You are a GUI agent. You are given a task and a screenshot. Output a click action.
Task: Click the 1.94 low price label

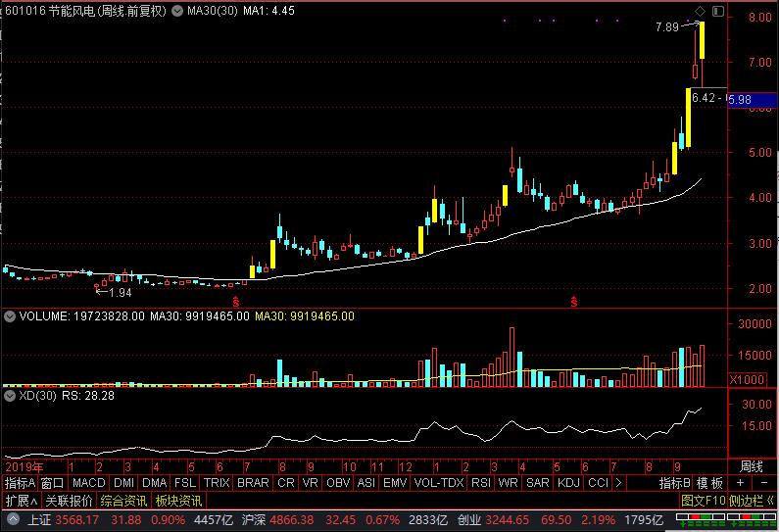(121, 293)
